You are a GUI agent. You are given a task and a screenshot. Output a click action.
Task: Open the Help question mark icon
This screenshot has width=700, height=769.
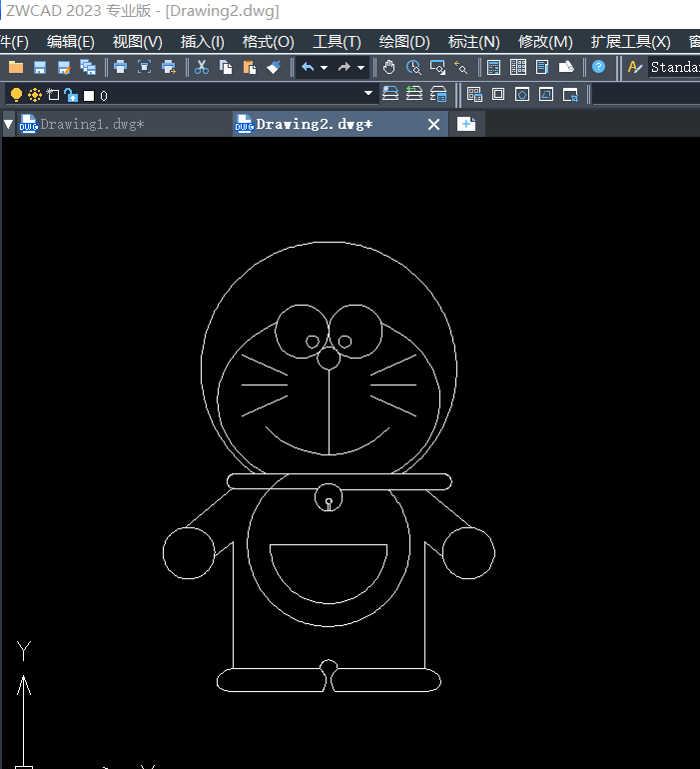coord(598,67)
